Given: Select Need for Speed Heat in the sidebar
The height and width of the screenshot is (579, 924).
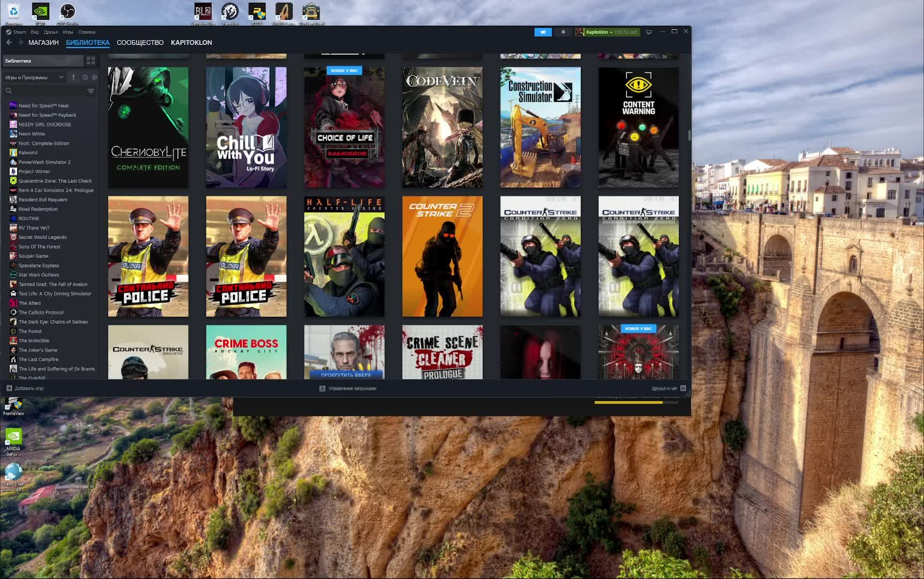Looking at the screenshot, I should point(51,106).
